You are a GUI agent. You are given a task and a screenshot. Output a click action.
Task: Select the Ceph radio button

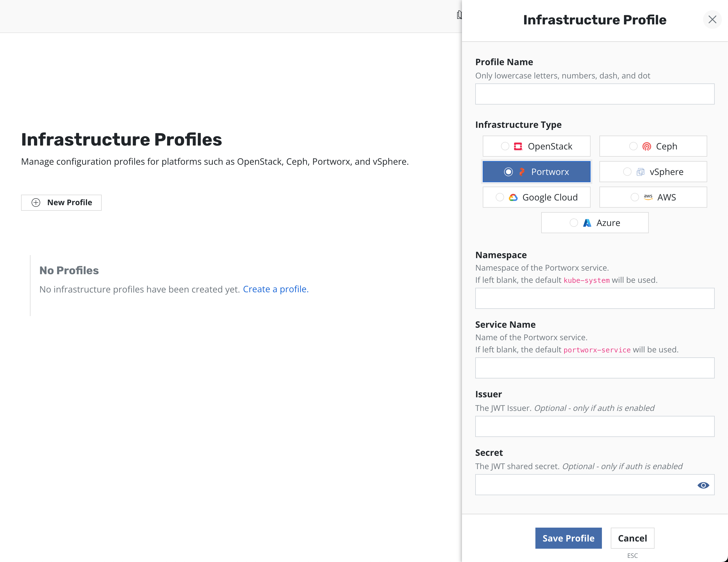[x=633, y=146]
